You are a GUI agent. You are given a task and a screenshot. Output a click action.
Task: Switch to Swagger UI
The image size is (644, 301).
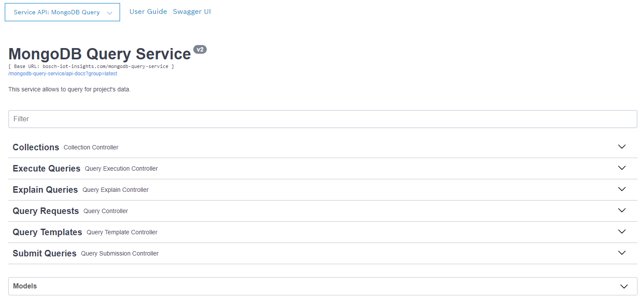tap(192, 12)
